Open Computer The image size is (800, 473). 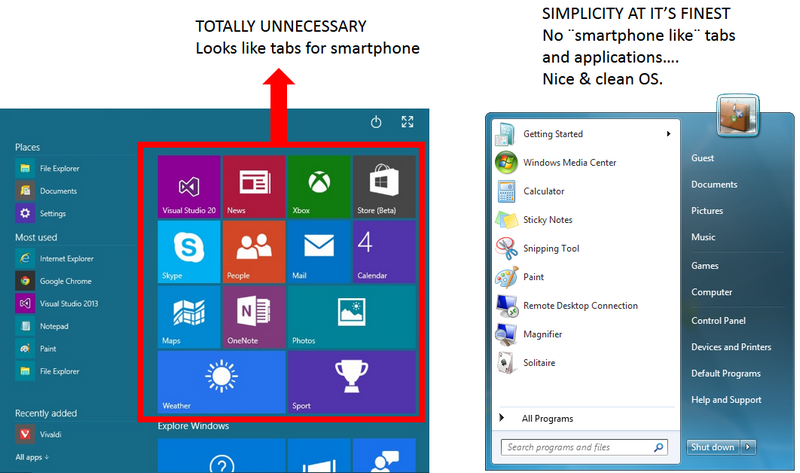(x=712, y=292)
